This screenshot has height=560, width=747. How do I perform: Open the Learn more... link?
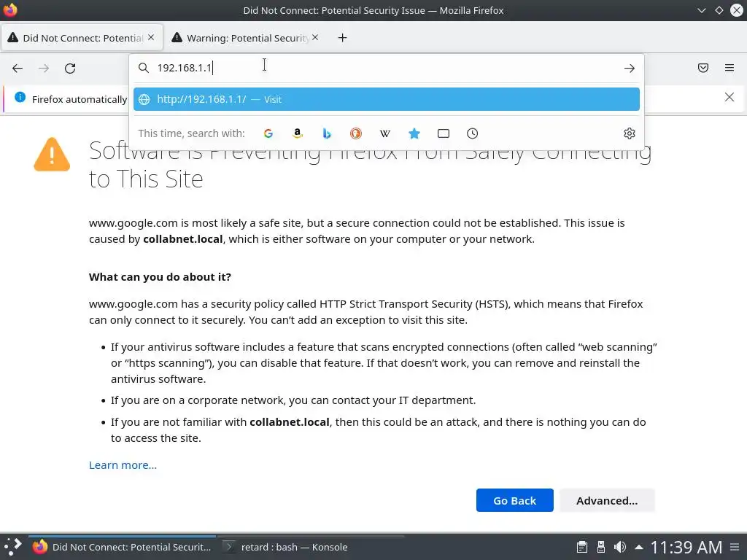[123, 465]
